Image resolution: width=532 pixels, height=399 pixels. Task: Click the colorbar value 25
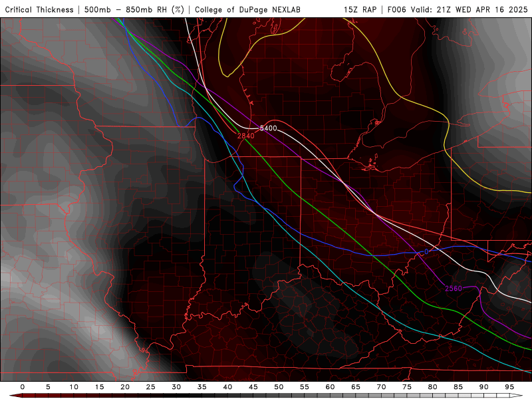tap(151, 387)
